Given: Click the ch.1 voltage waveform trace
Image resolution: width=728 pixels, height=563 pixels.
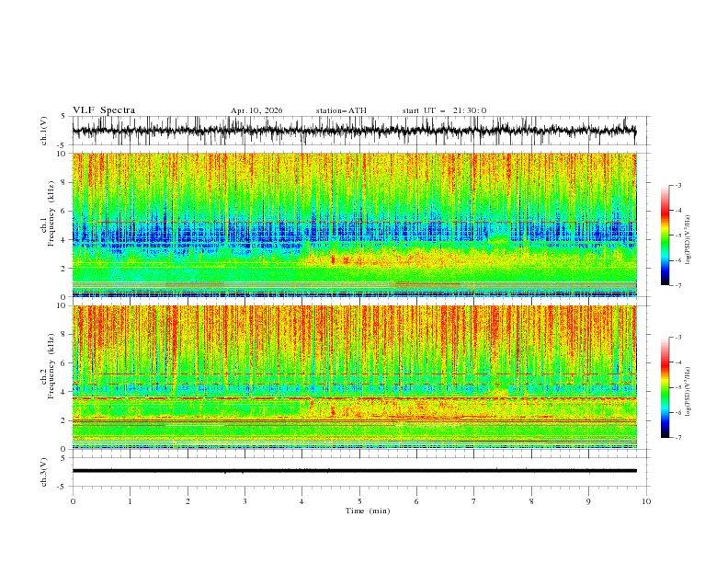Looking at the screenshot, I should (x=354, y=131).
